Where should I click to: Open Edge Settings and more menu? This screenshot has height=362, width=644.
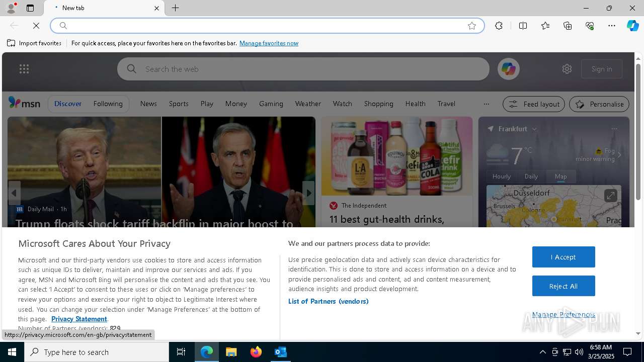pos(612,26)
